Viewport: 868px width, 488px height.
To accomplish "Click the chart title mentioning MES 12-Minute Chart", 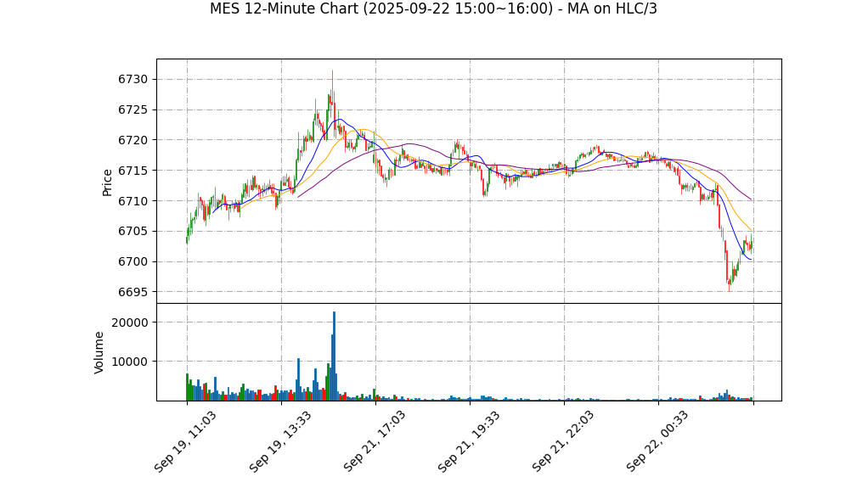I will point(433,8).
